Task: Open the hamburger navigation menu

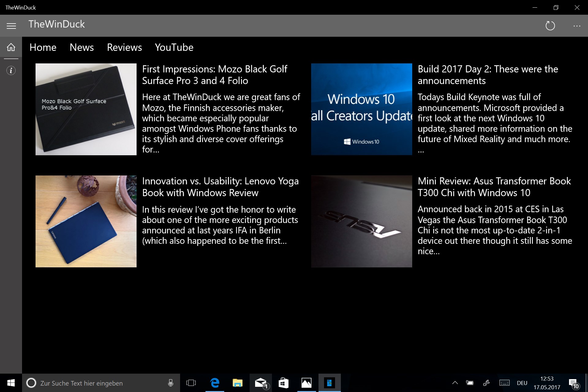Action: pos(11,26)
